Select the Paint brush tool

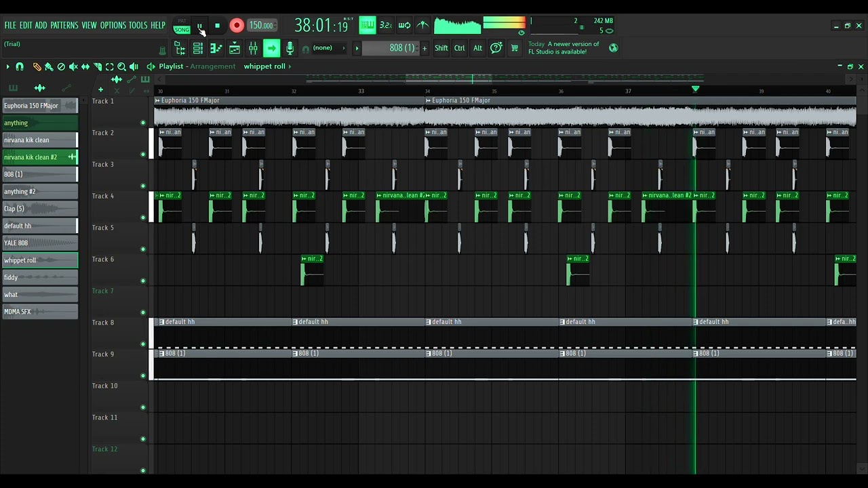click(49, 66)
